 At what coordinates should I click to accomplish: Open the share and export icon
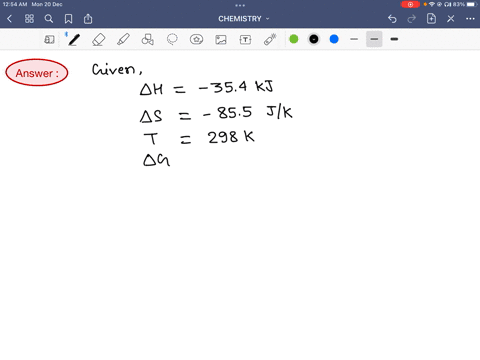click(88, 19)
